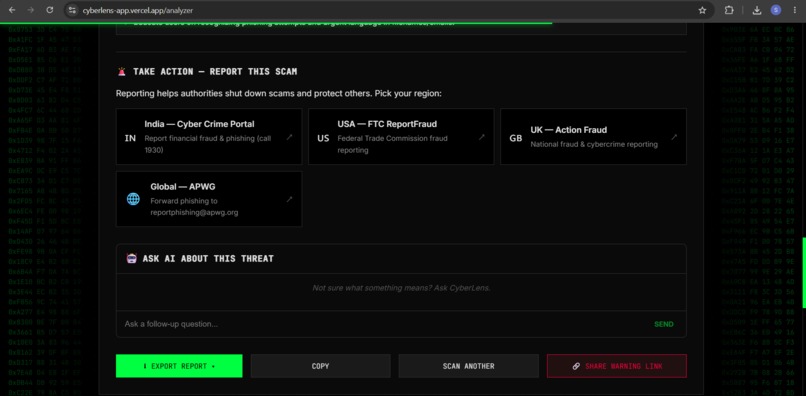Click 'National fraud & cybercrime reporting' text
The height and width of the screenshot is (396, 806).
point(594,145)
